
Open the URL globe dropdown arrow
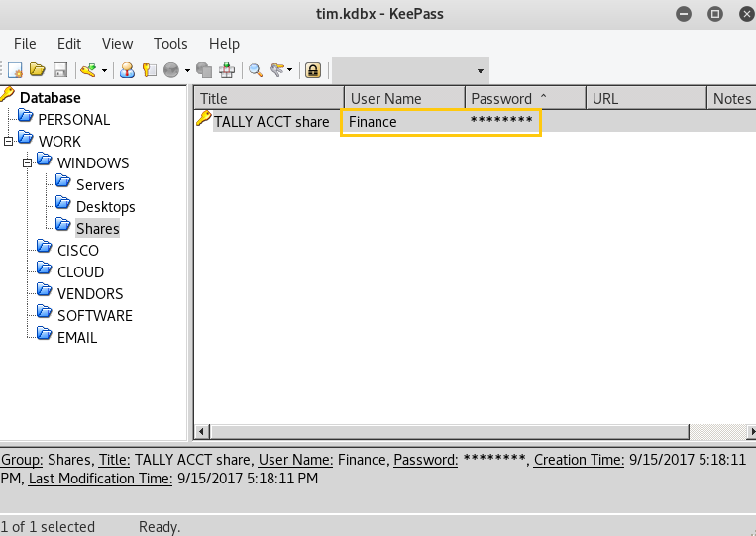[187, 71]
